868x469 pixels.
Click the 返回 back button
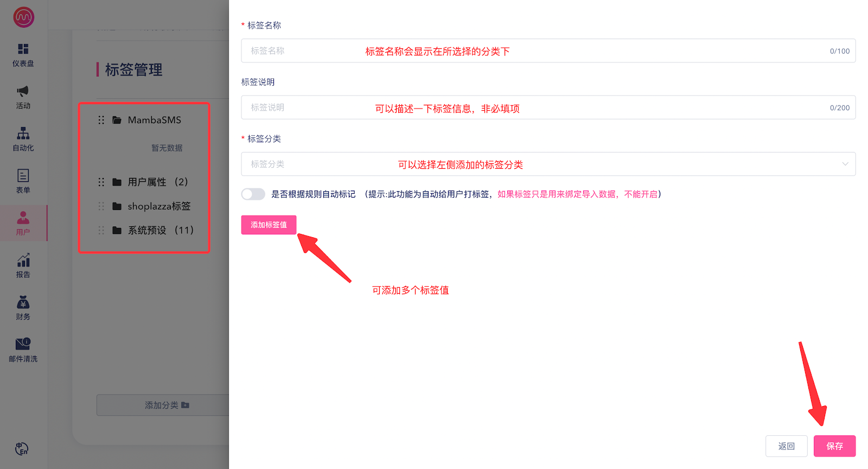[786, 446]
